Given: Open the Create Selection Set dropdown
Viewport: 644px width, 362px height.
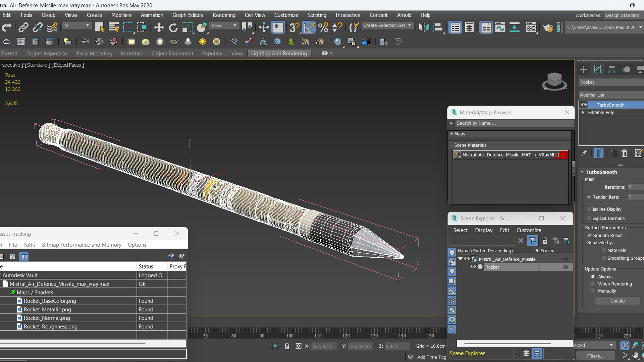Looking at the screenshot, I should click(387, 25).
